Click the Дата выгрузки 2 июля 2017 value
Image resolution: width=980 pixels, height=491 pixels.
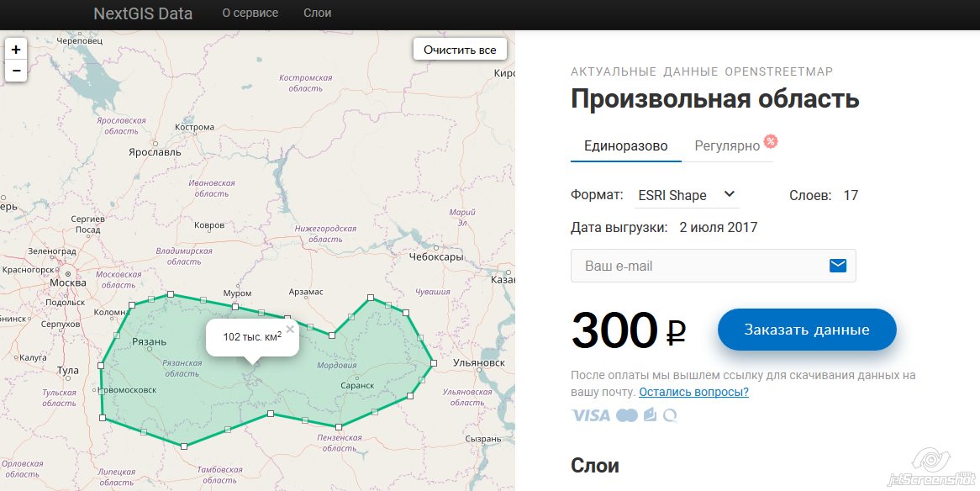718,227
